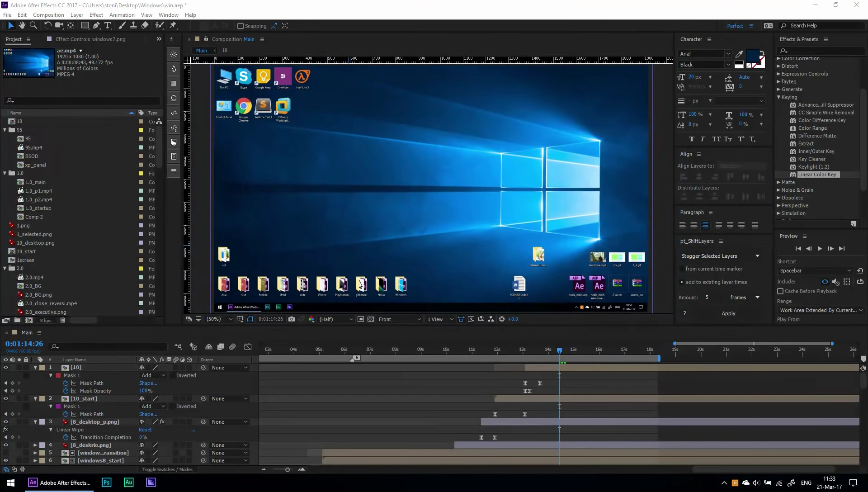This screenshot has width=868, height=492.
Task: Select the Rectangle shape tool
Action: click(85, 25)
